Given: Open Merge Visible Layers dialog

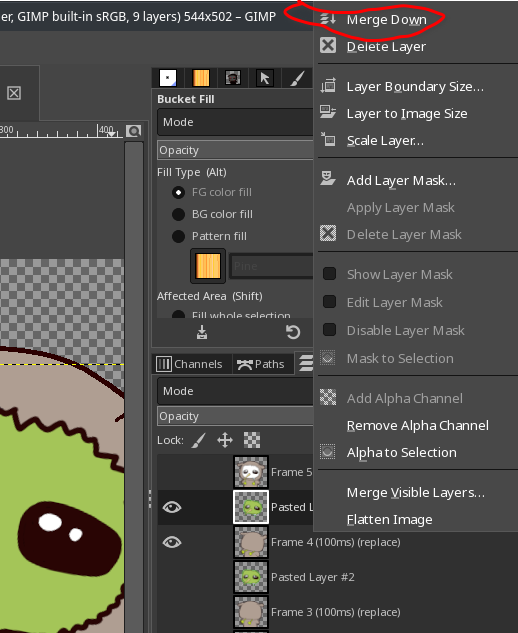Looking at the screenshot, I should point(416,493).
